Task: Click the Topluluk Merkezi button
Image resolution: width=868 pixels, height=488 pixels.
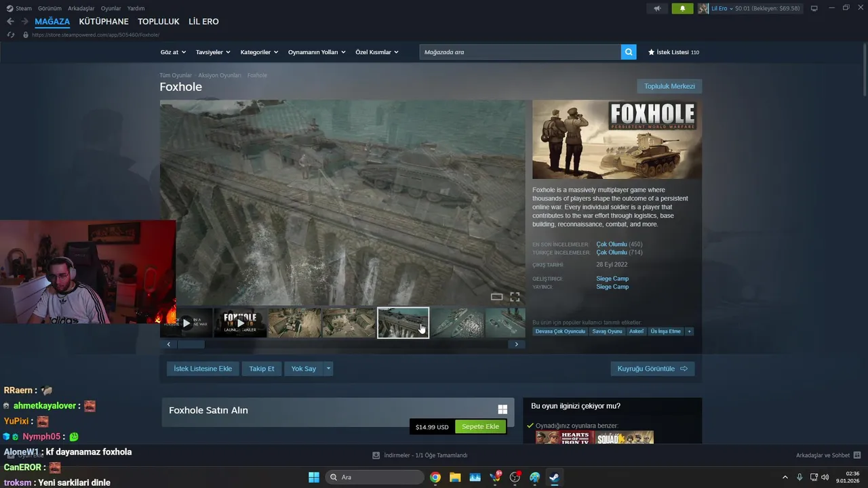Action: point(669,86)
